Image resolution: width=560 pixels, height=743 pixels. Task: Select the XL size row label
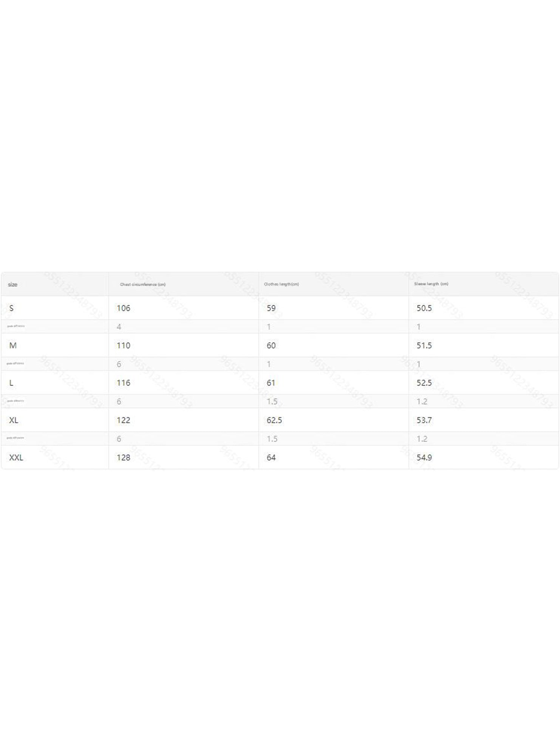click(x=14, y=420)
